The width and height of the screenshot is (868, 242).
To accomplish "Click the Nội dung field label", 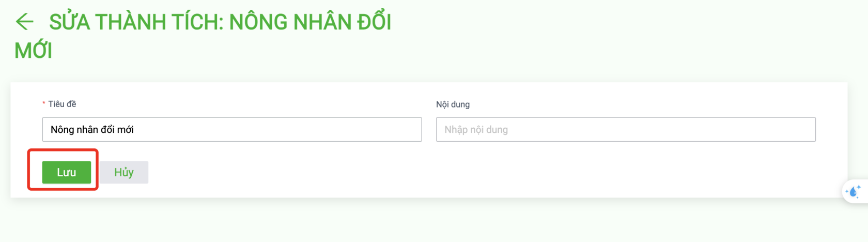I will point(453,104).
